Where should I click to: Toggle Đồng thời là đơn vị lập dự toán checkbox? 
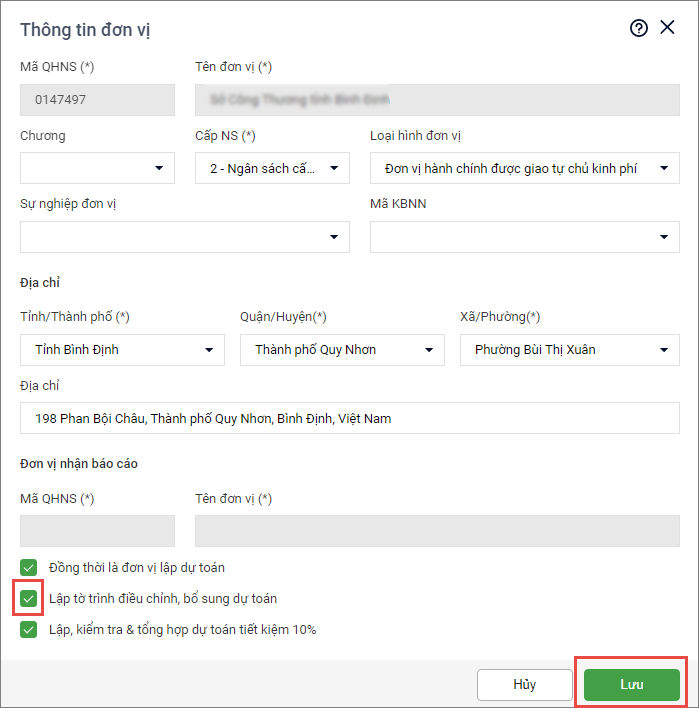click(28, 567)
